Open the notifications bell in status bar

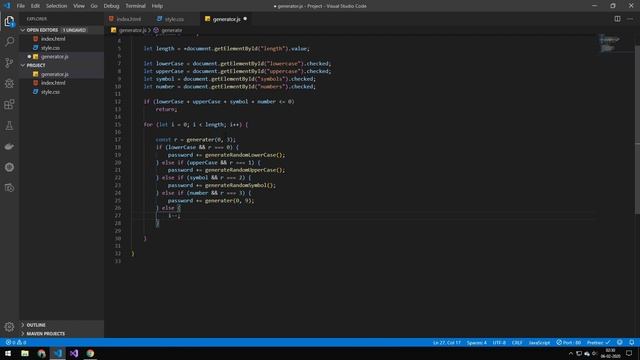[x=631, y=342]
